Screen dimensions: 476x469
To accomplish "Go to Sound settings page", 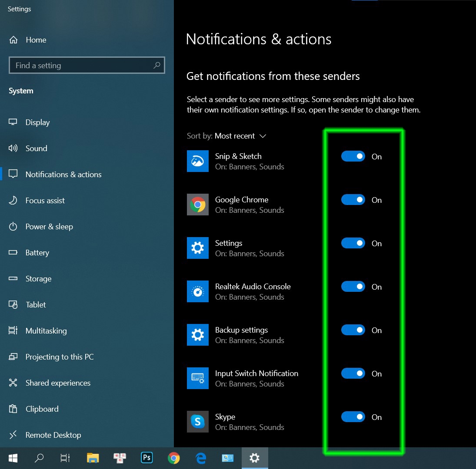I will [x=36, y=148].
